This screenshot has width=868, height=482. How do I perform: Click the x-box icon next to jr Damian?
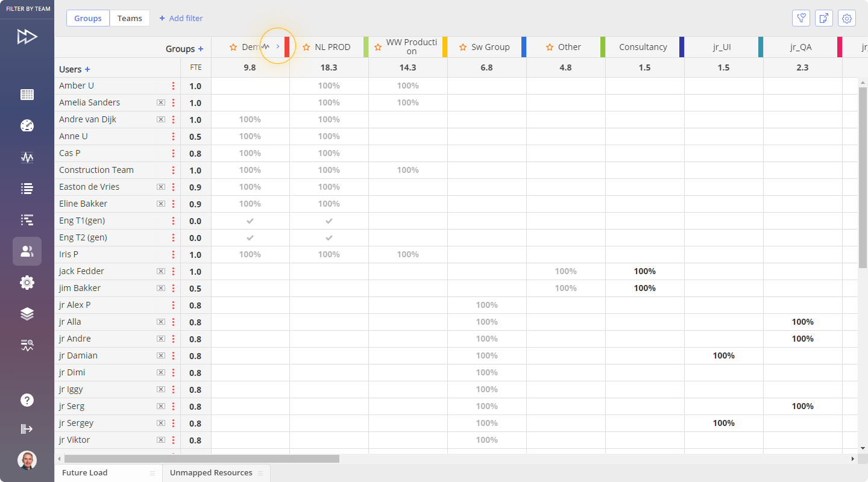(161, 355)
